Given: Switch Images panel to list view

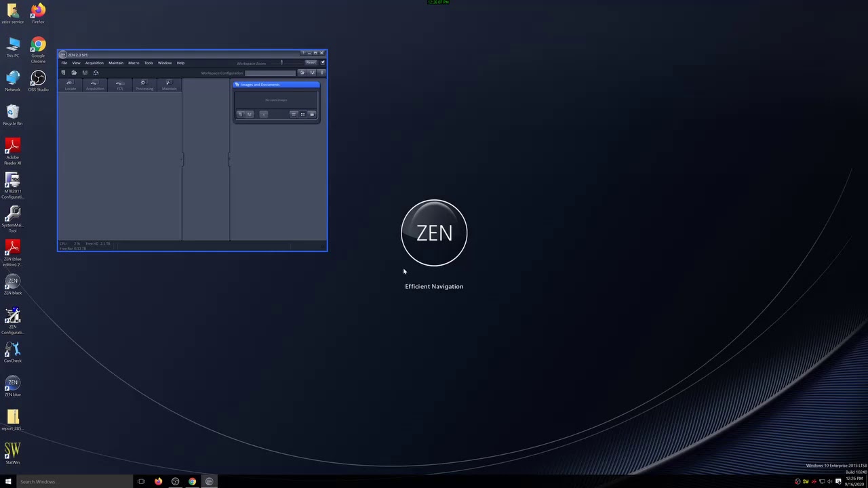Looking at the screenshot, I should (x=294, y=115).
